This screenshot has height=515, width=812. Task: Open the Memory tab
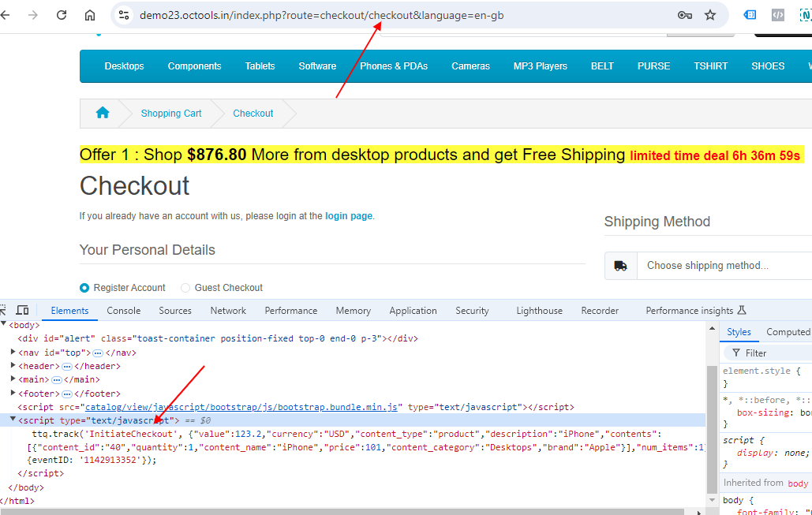(354, 311)
